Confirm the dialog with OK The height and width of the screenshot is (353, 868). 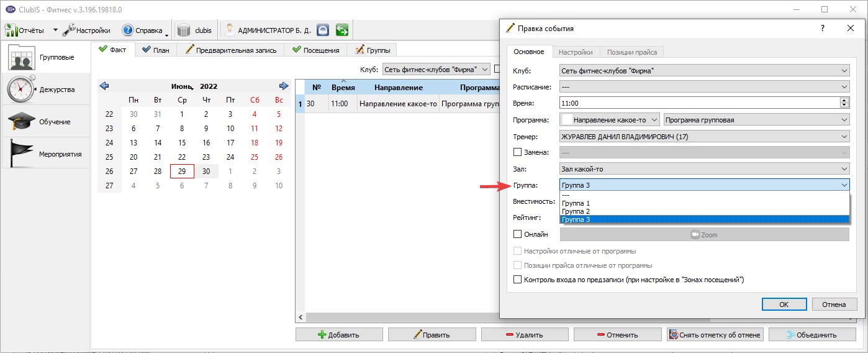(x=784, y=305)
